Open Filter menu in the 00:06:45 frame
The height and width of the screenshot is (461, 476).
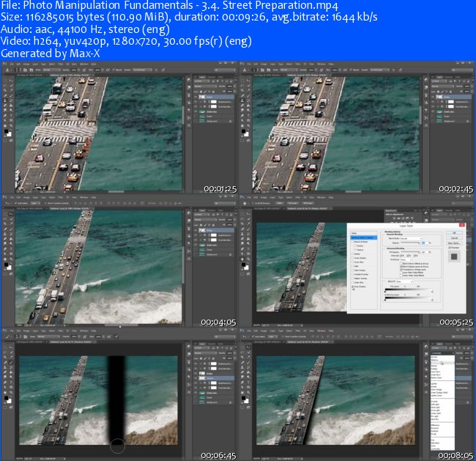[61, 331]
